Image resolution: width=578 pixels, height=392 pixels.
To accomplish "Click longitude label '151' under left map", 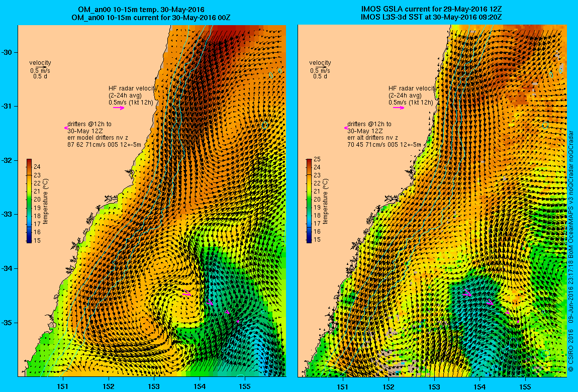I will (x=63, y=386).
